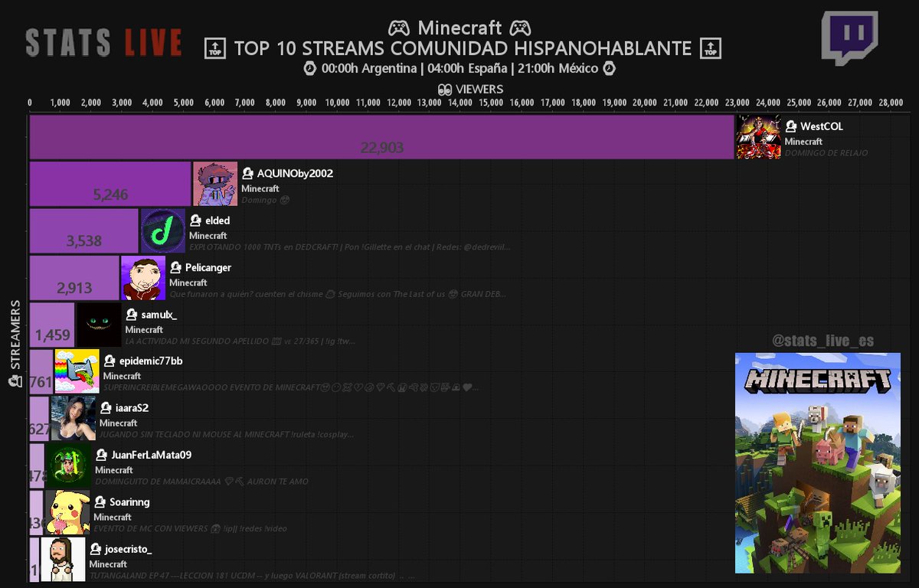Image resolution: width=919 pixels, height=588 pixels.
Task: Click the Pelicanger streamer name
Action: coord(208,267)
